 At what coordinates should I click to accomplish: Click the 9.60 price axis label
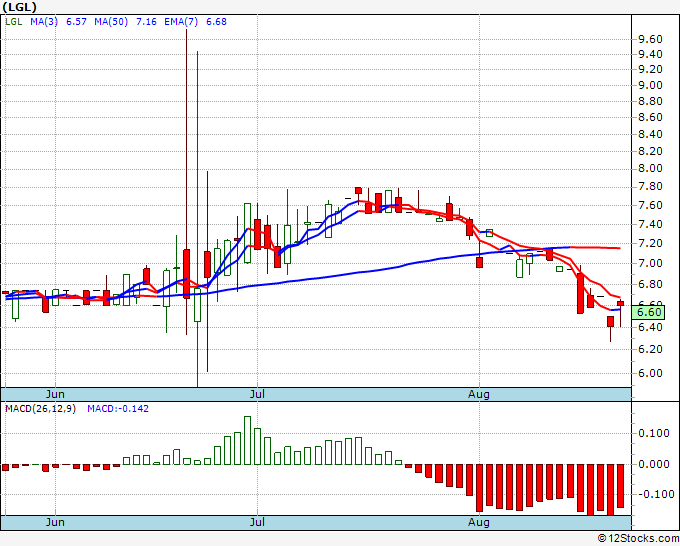(x=650, y=39)
